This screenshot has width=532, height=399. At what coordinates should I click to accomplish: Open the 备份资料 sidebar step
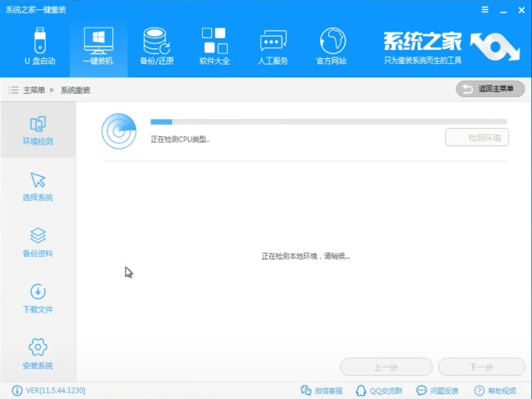(x=37, y=242)
